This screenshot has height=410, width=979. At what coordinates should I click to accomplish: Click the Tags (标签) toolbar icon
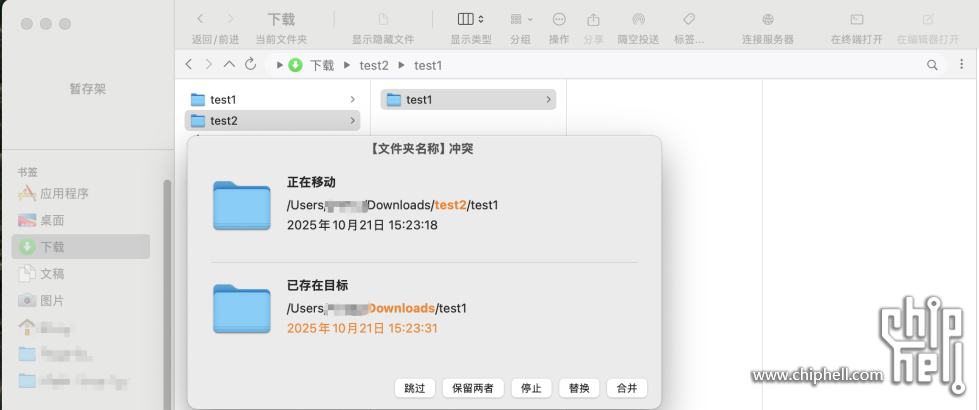(688, 20)
